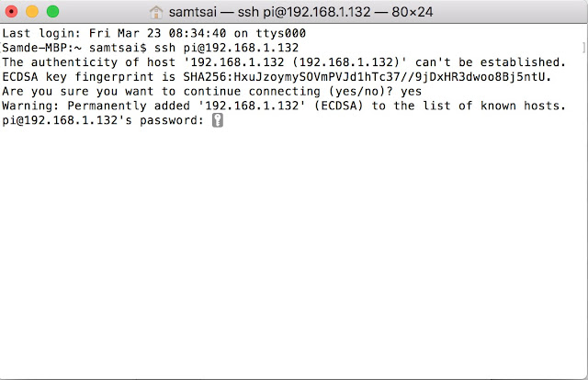The height and width of the screenshot is (380, 588).
Task: Zoom the window with the green button
Action: [x=53, y=12]
